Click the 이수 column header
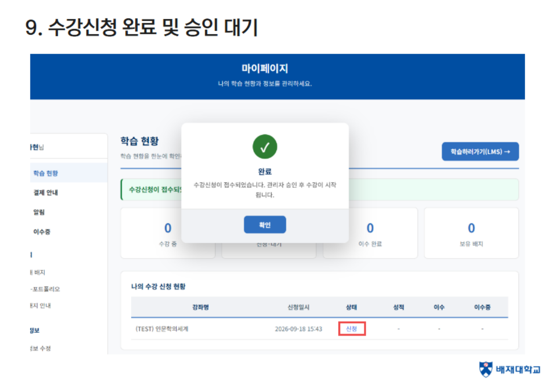555x392 pixels. (439, 307)
